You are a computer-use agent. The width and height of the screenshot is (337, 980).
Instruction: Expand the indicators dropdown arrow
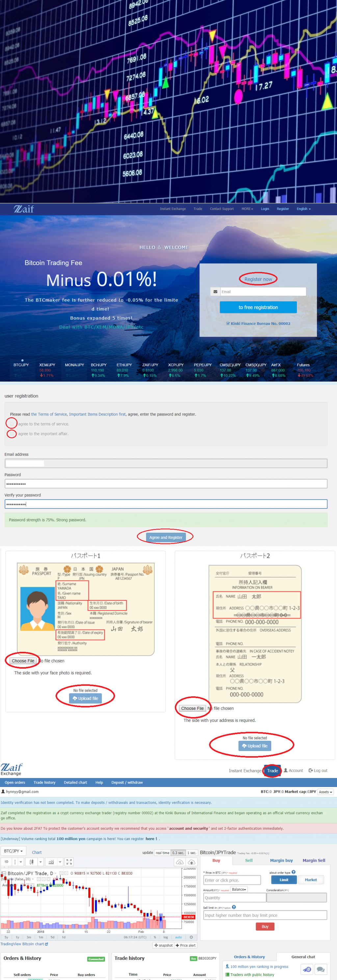click(x=60, y=862)
